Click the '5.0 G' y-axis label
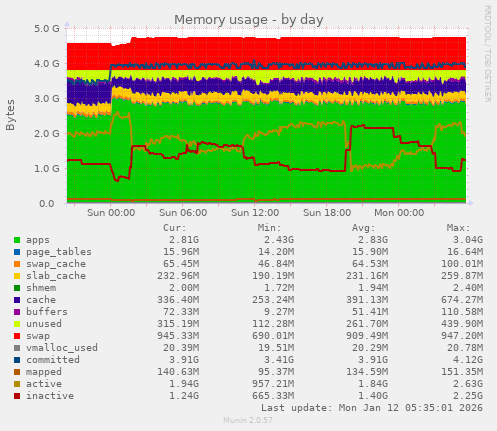This screenshot has height=431, width=497. 47,29
